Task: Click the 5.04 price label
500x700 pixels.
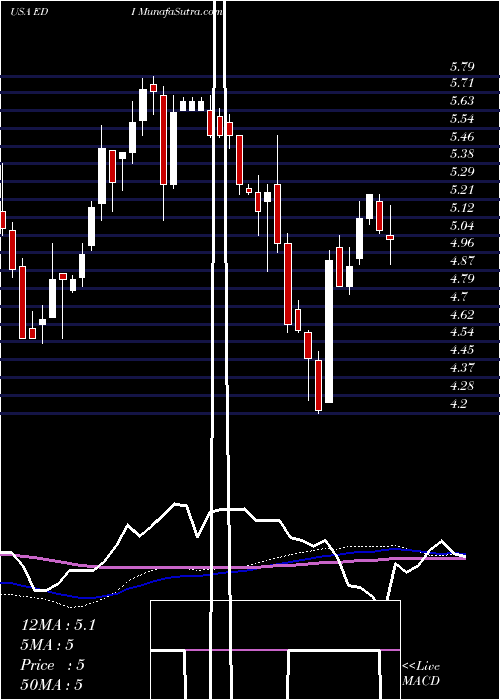Action: (x=462, y=225)
